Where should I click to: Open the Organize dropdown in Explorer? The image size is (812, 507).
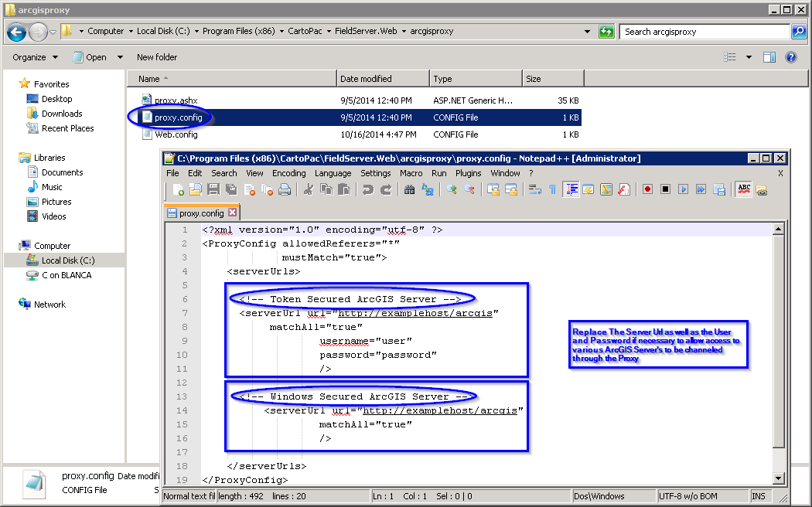pyautogui.click(x=35, y=57)
